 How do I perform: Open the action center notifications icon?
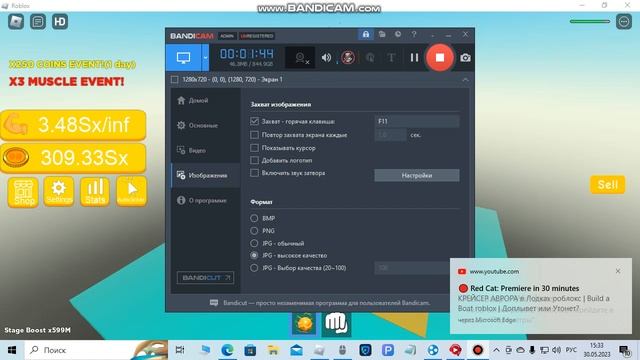pos(624,350)
